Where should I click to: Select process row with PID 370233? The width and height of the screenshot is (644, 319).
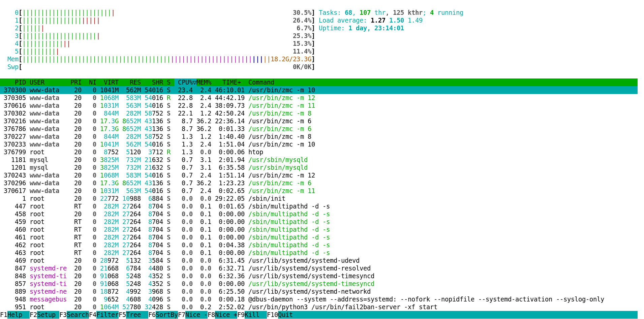319,145
